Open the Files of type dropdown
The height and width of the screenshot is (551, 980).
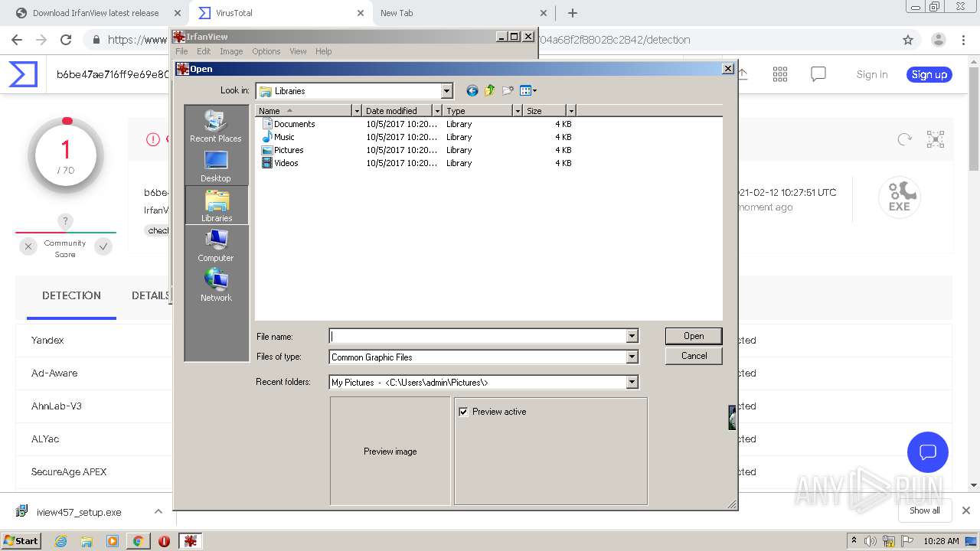[632, 357]
